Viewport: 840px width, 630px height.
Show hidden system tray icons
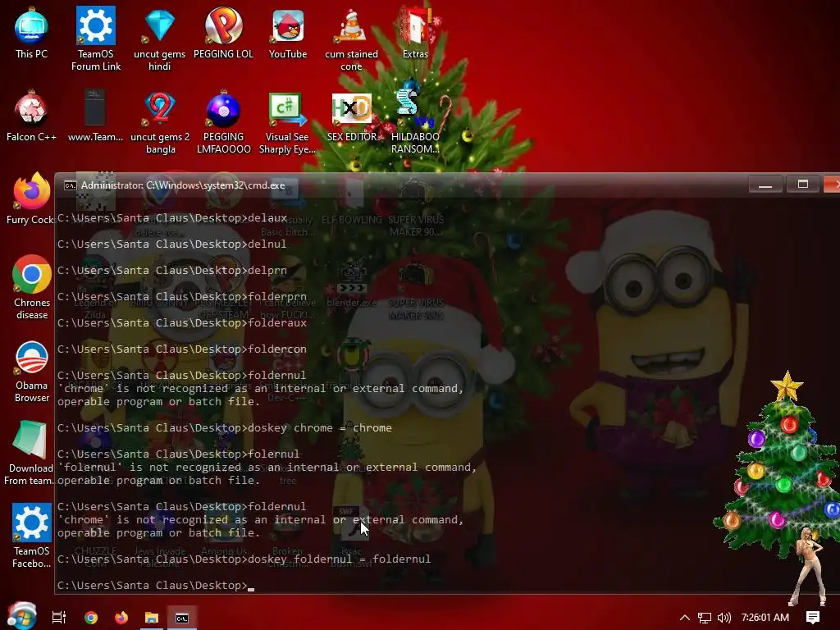(x=684, y=618)
